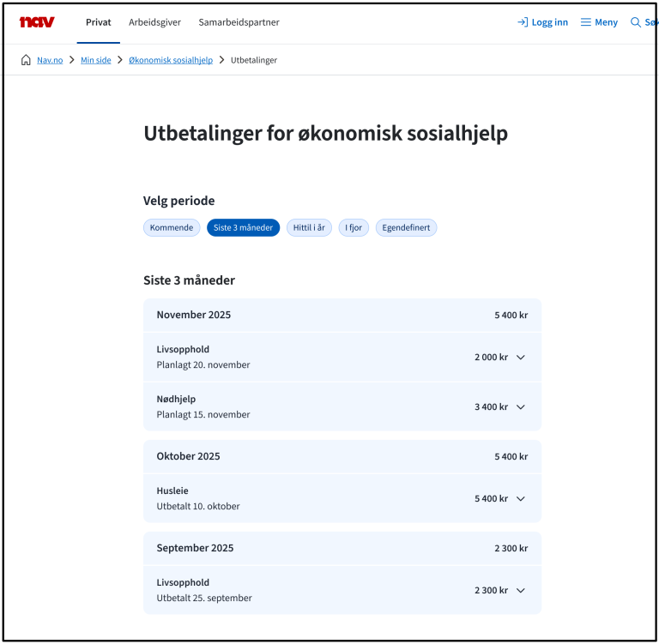Image resolution: width=659 pixels, height=644 pixels.
Task: Open the Samarbeidspartner tab
Action: point(239,22)
